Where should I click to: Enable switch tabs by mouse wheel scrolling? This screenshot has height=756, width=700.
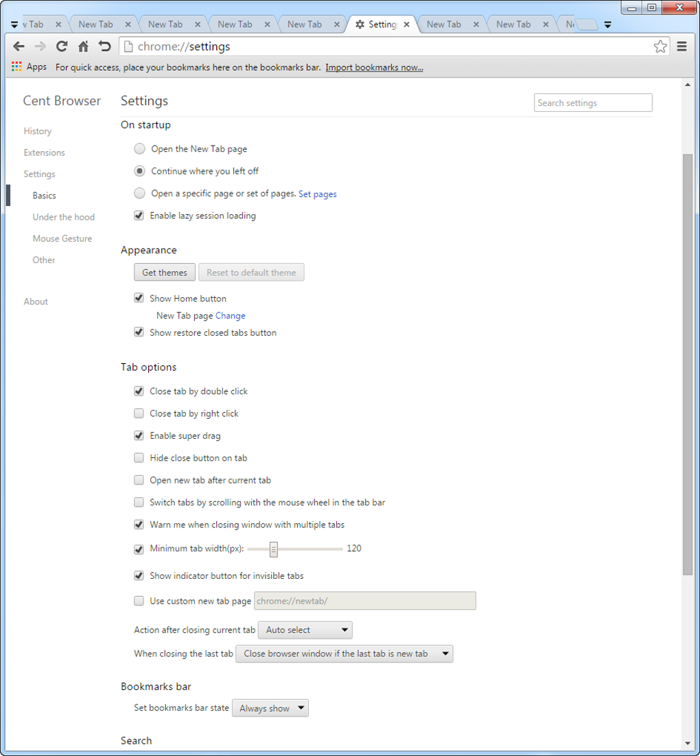tap(139, 502)
